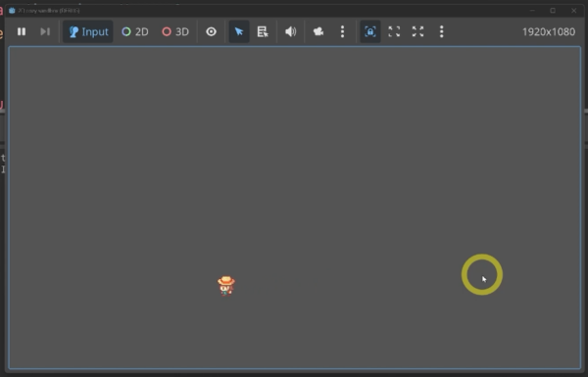Choose the list select mode tool
588x377 pixels.
point(263,32)
